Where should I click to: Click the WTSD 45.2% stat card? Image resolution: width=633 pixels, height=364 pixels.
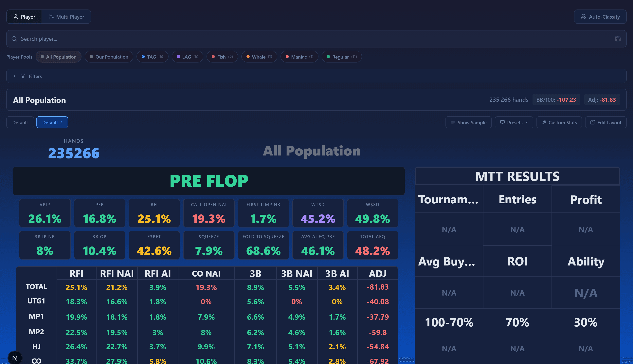pyautogui.click(x=318, y=213)
